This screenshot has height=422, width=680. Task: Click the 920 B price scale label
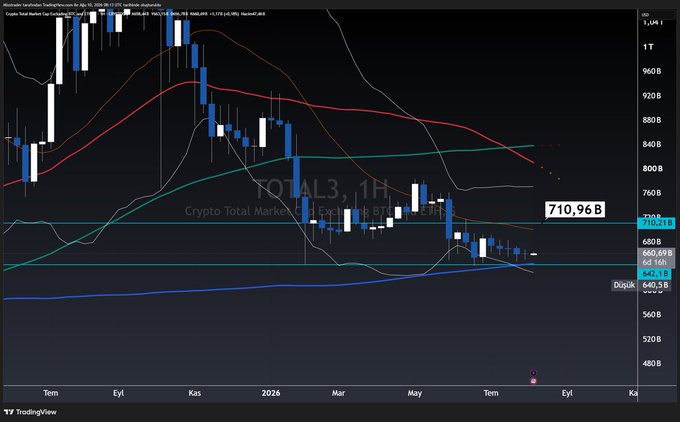(x=652, y=95)
